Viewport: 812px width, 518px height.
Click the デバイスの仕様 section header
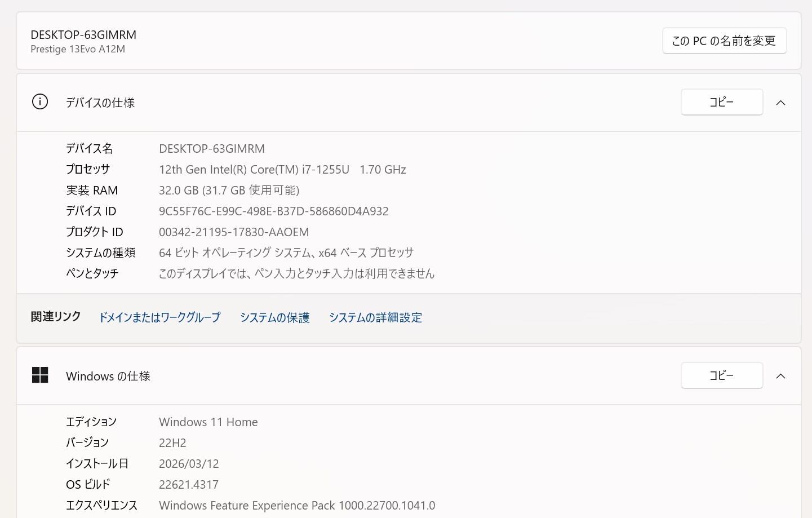coord(100,103)
